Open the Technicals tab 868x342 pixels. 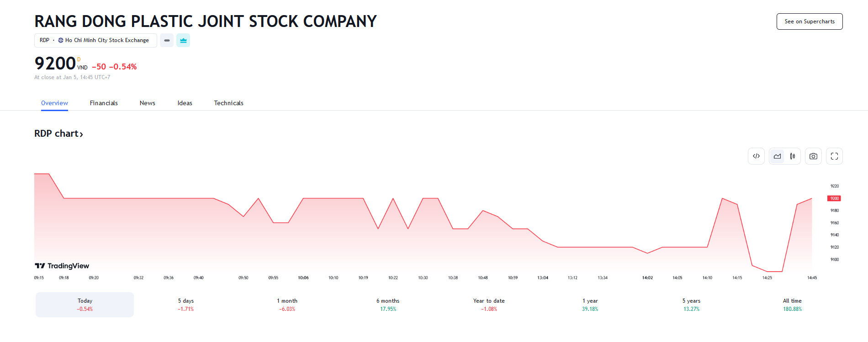point(228,103)
